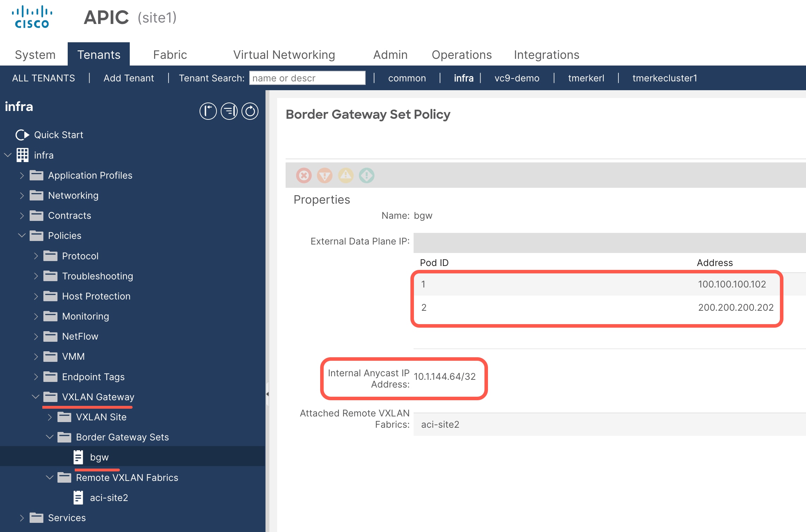Open the System tab
Viewport: 806px width, 532px height.
(35, 55)
